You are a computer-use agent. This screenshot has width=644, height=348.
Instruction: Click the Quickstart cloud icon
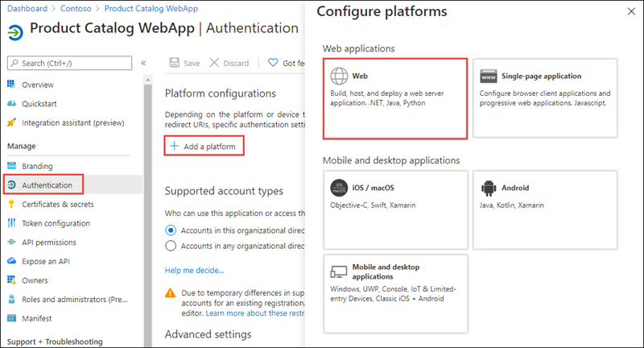coord(11,103)
